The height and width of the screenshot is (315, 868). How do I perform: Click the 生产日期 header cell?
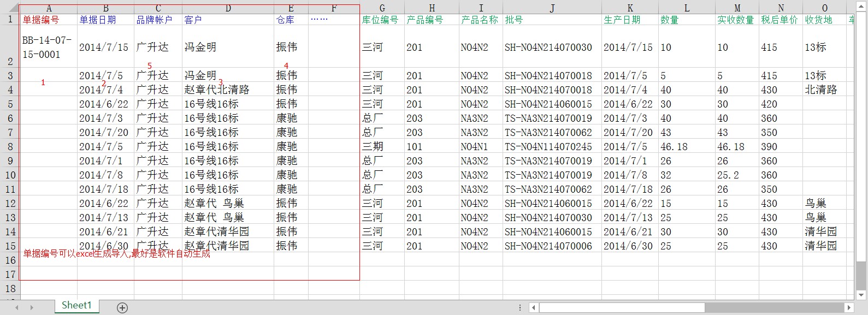tap(629, 20)
